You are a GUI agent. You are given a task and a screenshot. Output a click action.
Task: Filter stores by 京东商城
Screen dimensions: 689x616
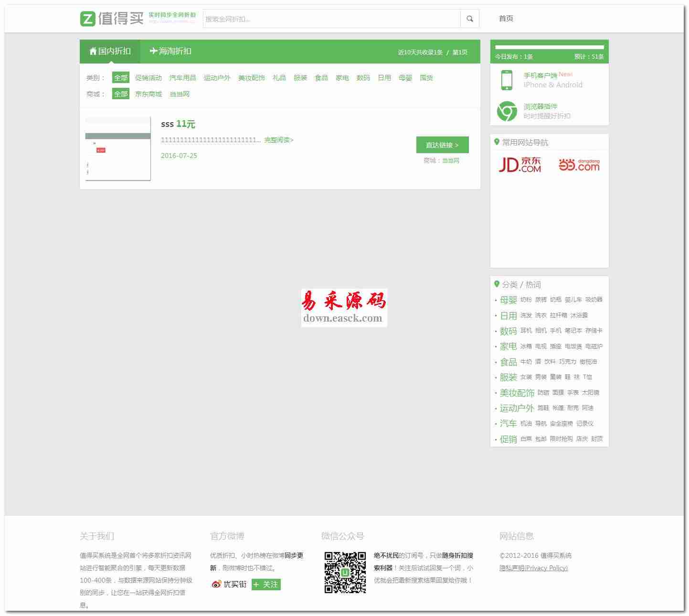click(x=148, y=94)
